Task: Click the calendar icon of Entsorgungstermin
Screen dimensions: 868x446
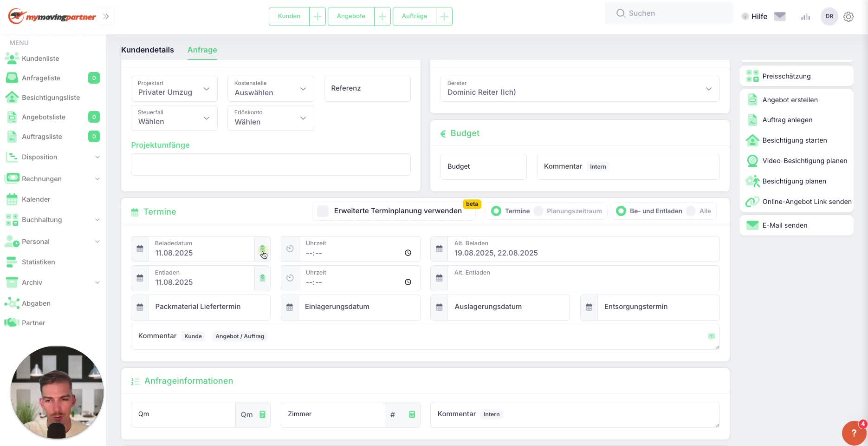Action: pos(589,307)
